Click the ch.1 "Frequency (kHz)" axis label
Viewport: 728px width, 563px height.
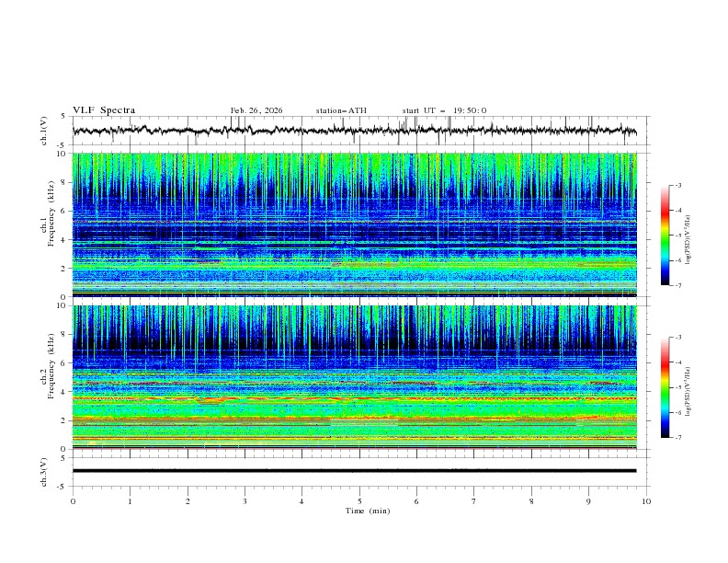51,213
